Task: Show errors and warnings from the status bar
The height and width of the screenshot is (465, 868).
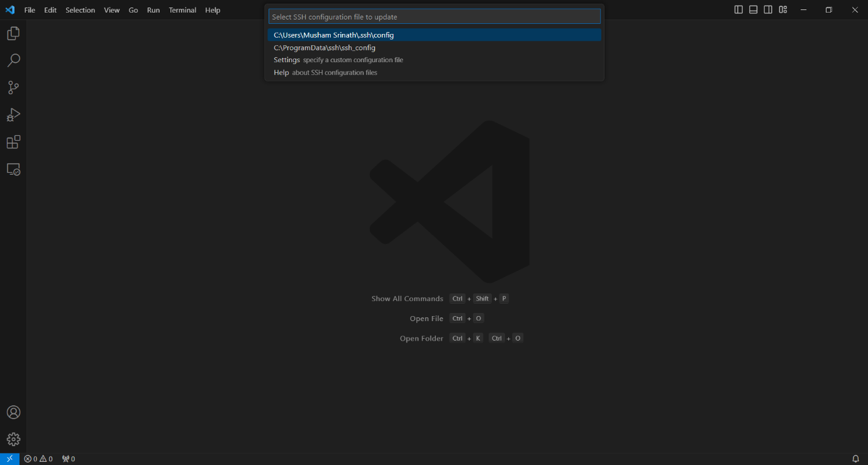Action: 38,459
